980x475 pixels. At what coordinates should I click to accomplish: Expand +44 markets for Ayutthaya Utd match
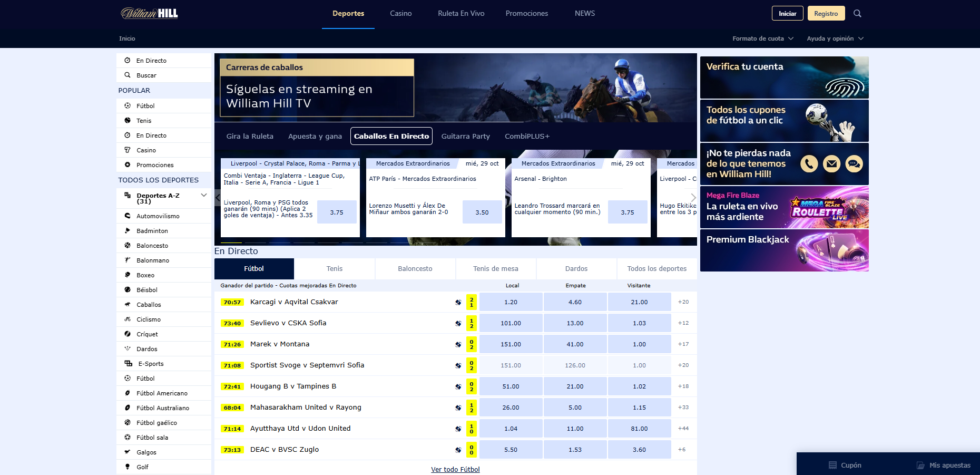coord(683,429)
